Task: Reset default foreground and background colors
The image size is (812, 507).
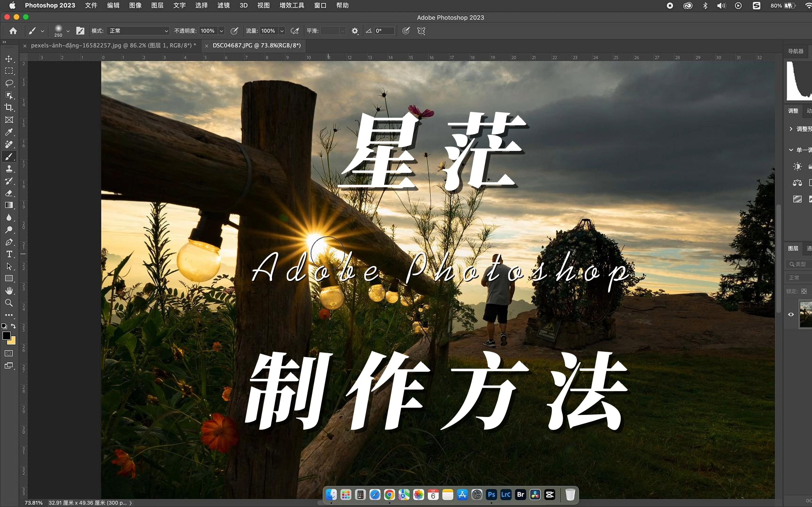Action: pyautogui.click(x=4, y=326)
